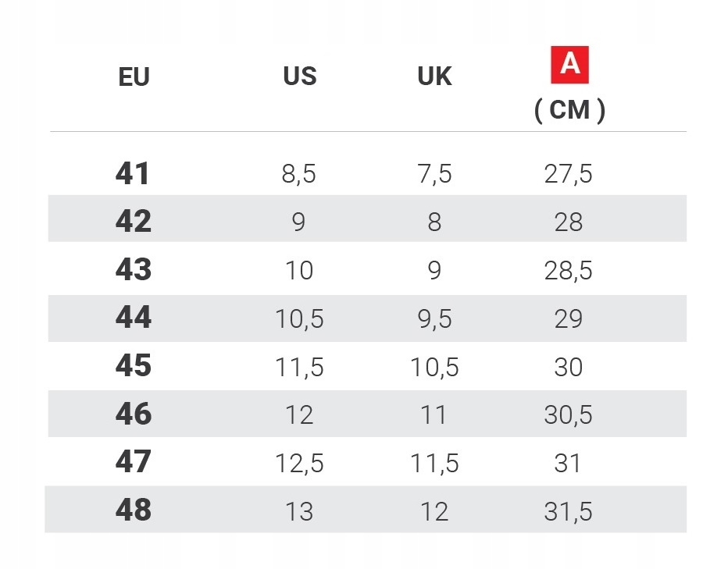Select EU size 47 row label
728x569 pixels.
click(133, 462)
